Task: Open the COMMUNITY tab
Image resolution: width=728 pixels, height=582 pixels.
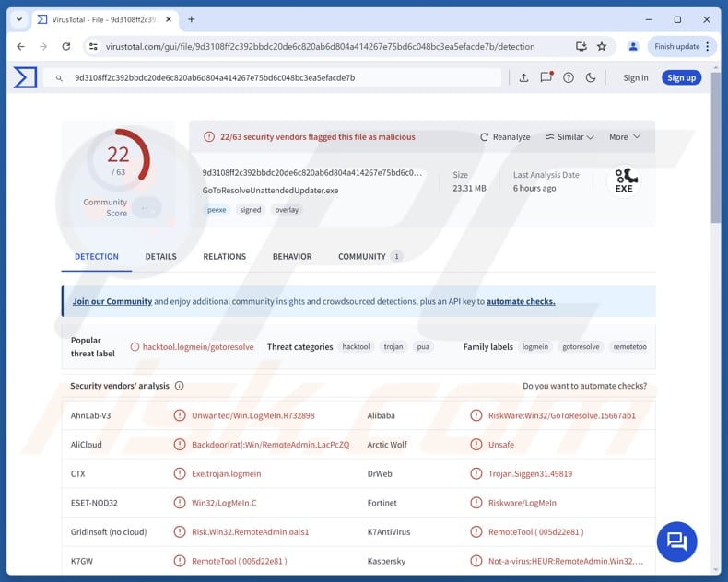Action: (x=370, y=257)
